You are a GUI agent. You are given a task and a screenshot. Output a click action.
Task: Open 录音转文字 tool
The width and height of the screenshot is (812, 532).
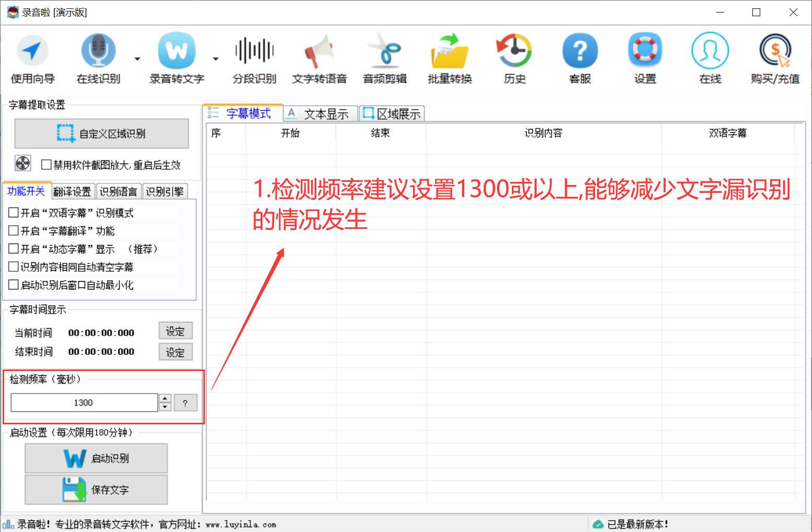click(177, 59)
